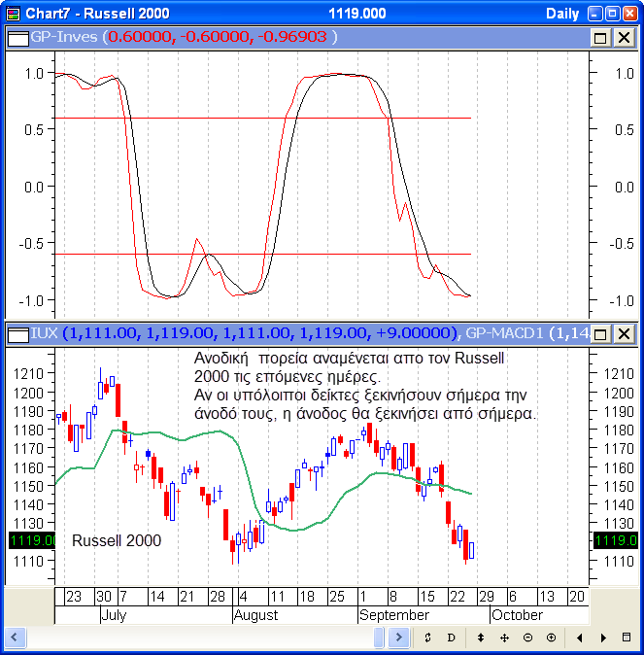Screen dimensions: 644x655
Task: Maximize the GP-Inves indicator pane
Action: coord(600,37)
